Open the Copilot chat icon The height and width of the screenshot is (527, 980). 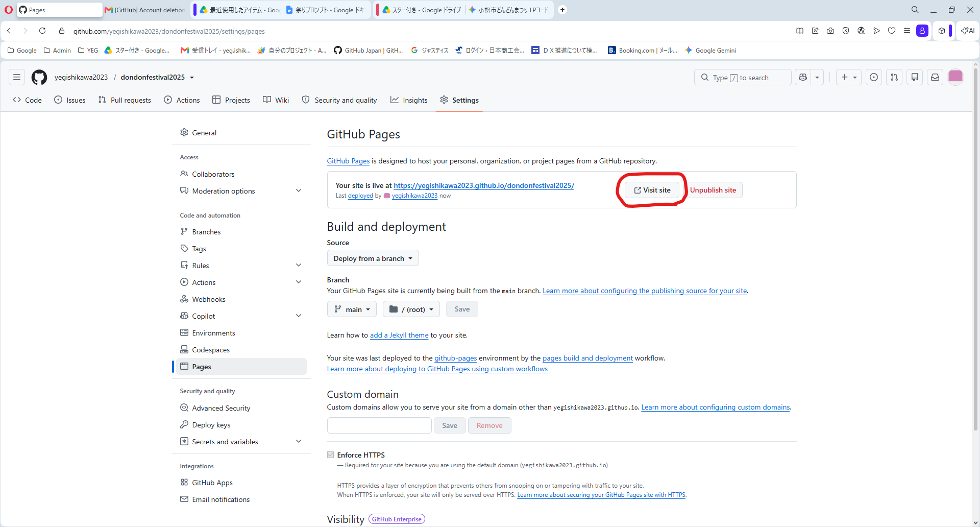coord(803,77)
